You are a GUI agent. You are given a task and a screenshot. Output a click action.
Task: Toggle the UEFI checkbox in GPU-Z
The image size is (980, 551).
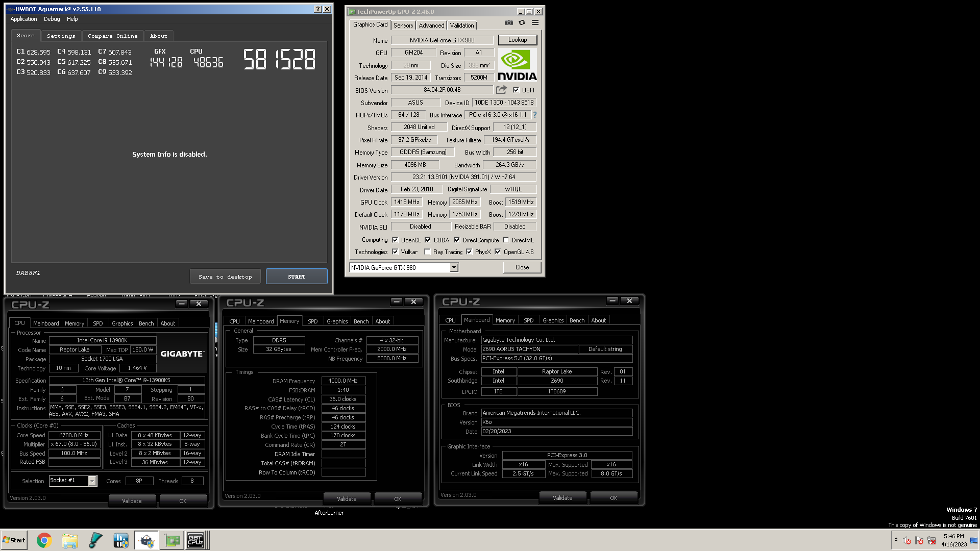[x=516, y=90]
